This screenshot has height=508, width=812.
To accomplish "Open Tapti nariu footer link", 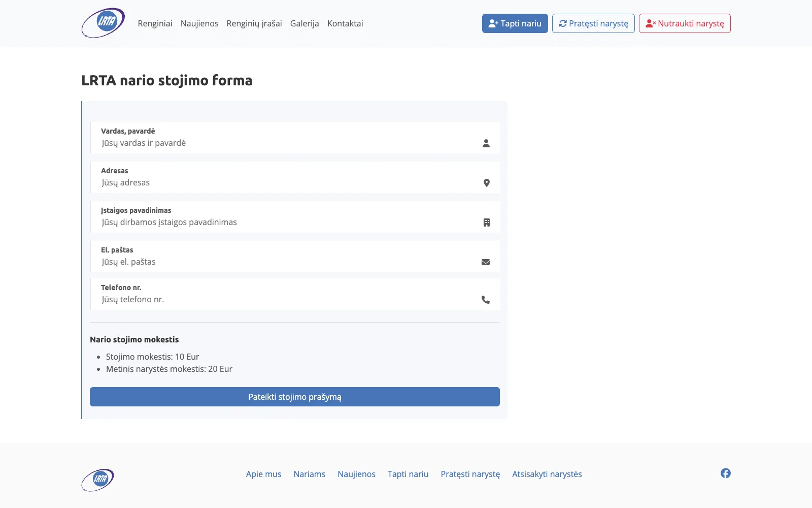I will [408, 474].
